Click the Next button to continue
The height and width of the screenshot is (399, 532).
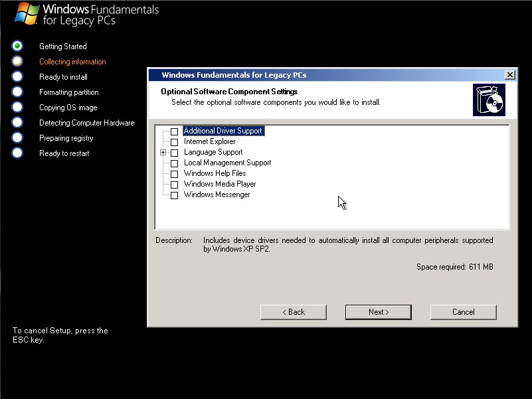(378, 312)
